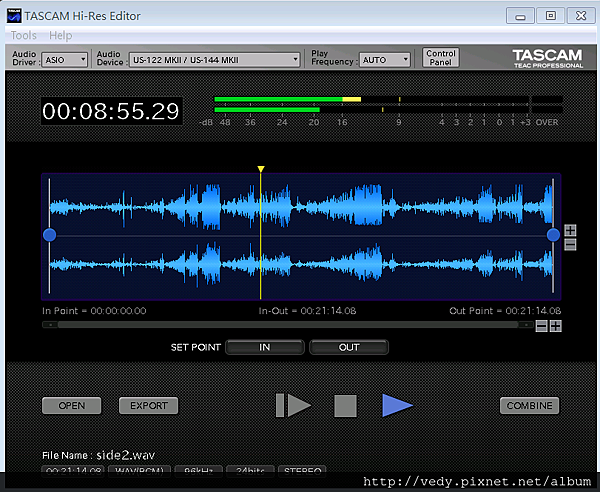Viewport: 600px width, 492px height.
Task: Click the Out point blue handle
Action: [553, 235]
